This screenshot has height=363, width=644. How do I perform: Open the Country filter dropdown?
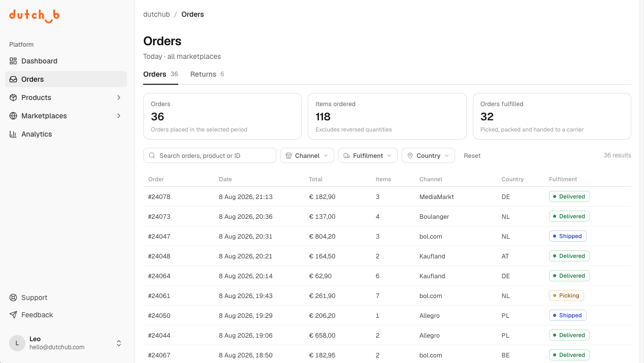coord(428,155)
